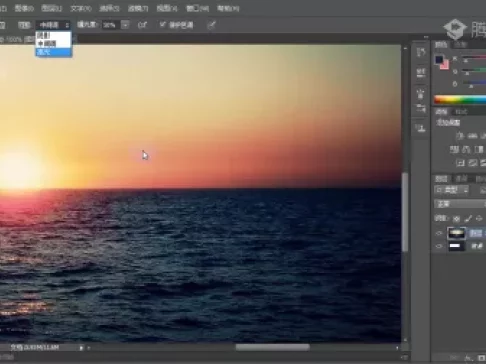Click the lock image pixels brush icon
Viewport: 486px width, 364px height.
pos(468,219)
